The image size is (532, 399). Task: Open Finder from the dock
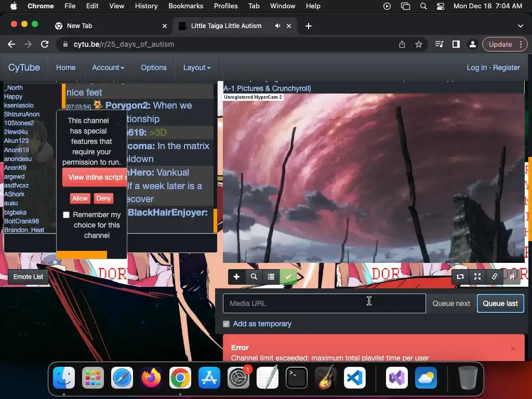click(64, 378)
